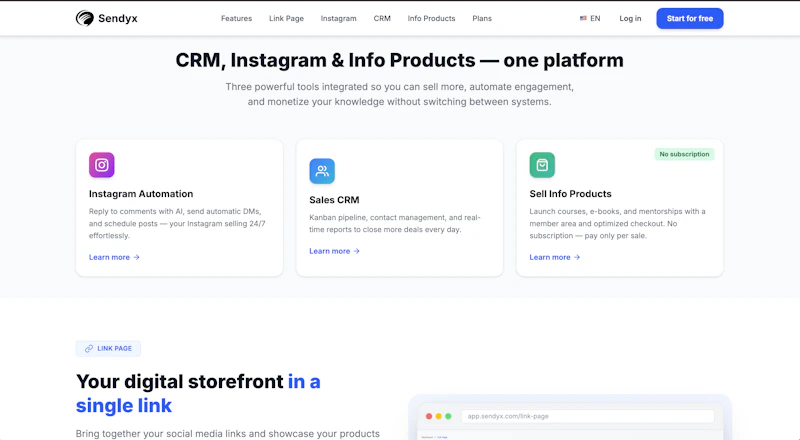Viewport: 800px width, 440px height.
Task: Select CRM in the top navigation
Action: 382,18
